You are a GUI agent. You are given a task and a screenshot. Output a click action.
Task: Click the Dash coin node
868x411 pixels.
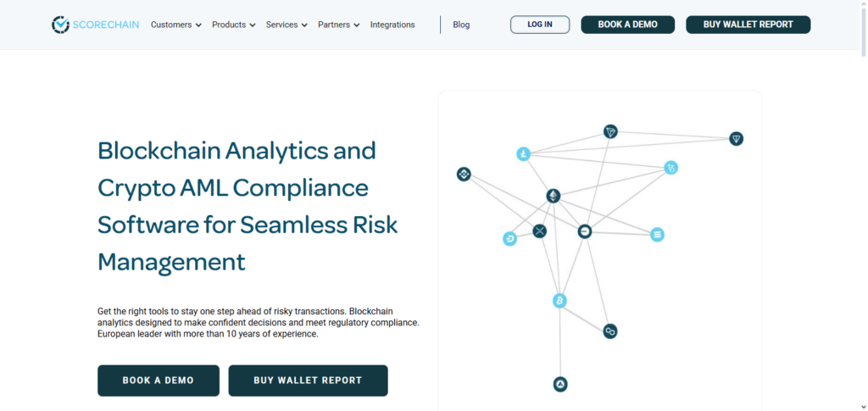coord(509,239)
